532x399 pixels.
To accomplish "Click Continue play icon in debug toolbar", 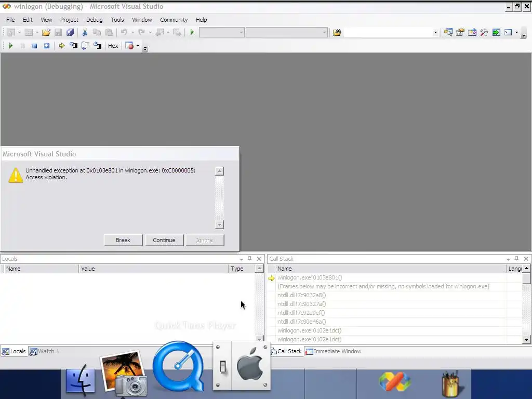I will tap(10, 46).
